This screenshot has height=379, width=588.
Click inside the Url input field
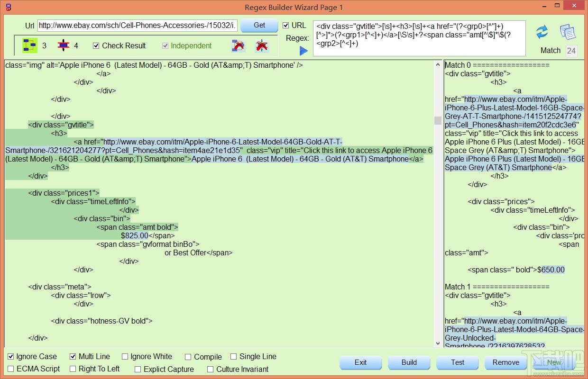point(138,25)
